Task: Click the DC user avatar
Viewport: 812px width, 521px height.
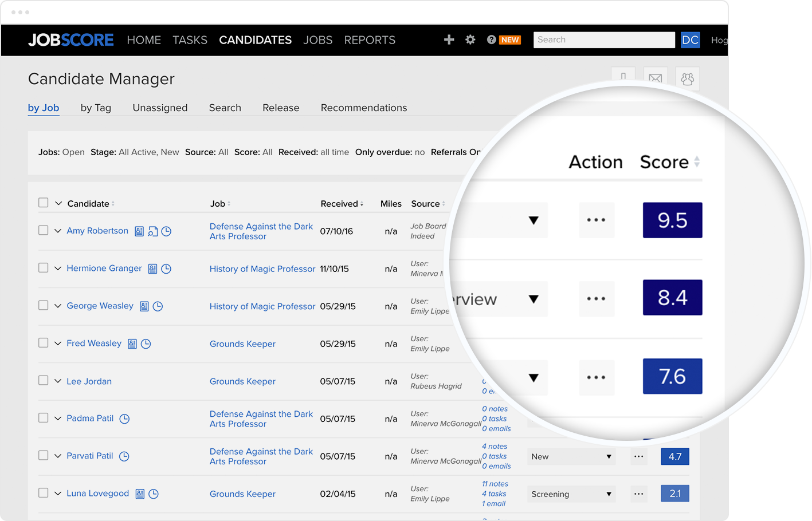Action: [691, 40]
